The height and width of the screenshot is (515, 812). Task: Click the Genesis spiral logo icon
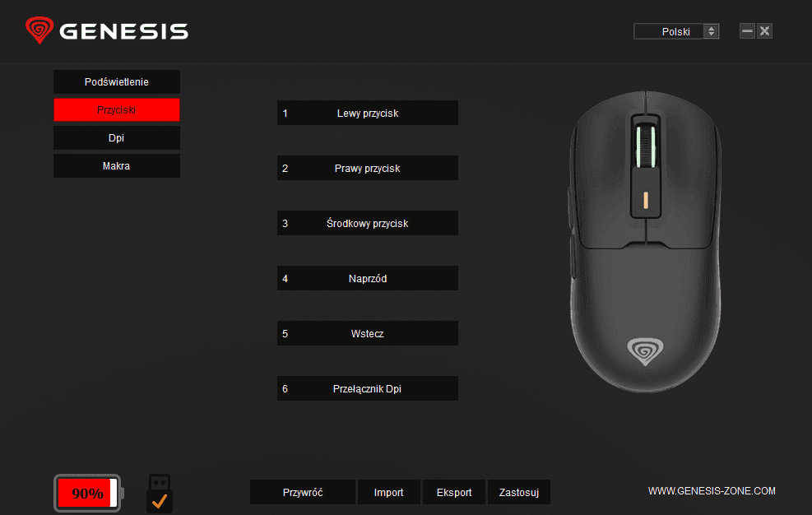click(39, 30)
